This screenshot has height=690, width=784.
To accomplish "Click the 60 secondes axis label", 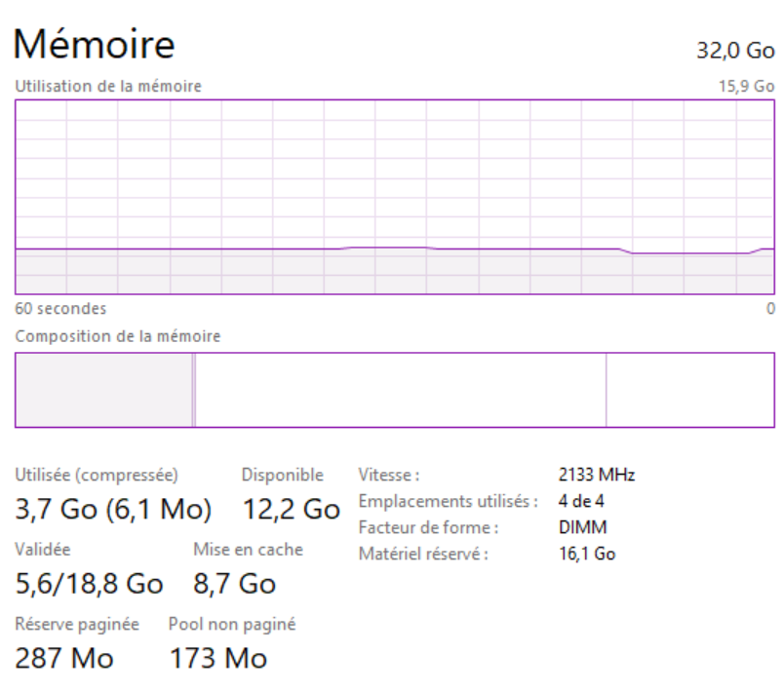I will coord(60,309).
